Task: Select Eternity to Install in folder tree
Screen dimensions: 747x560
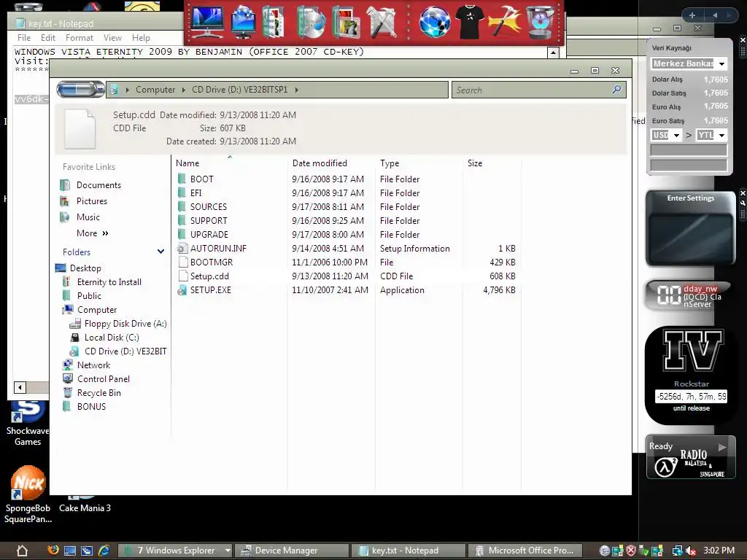Action: (109, 282)
